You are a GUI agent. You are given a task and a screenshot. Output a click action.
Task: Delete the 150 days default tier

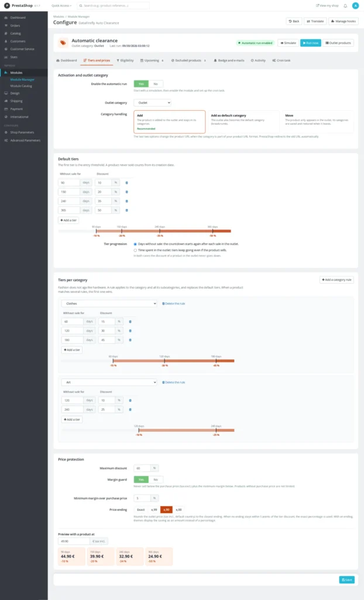point(127,192)
